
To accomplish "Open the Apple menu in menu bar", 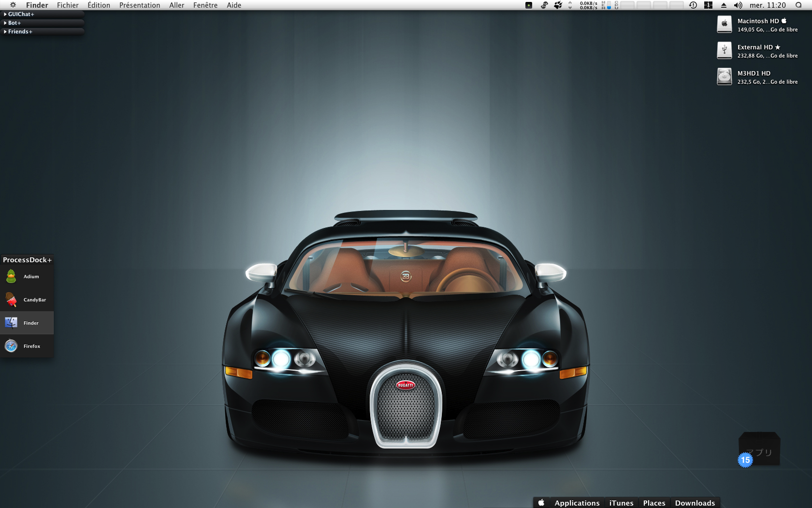I will (13, 5).
